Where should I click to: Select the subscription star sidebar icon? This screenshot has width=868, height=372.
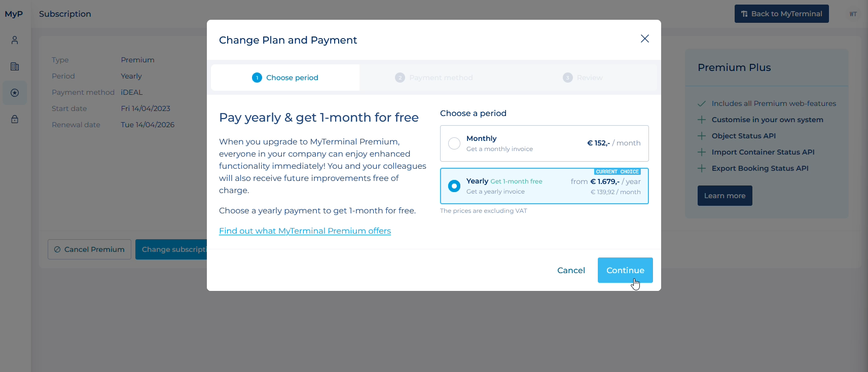pyautogui.click(x=15, y=93)
